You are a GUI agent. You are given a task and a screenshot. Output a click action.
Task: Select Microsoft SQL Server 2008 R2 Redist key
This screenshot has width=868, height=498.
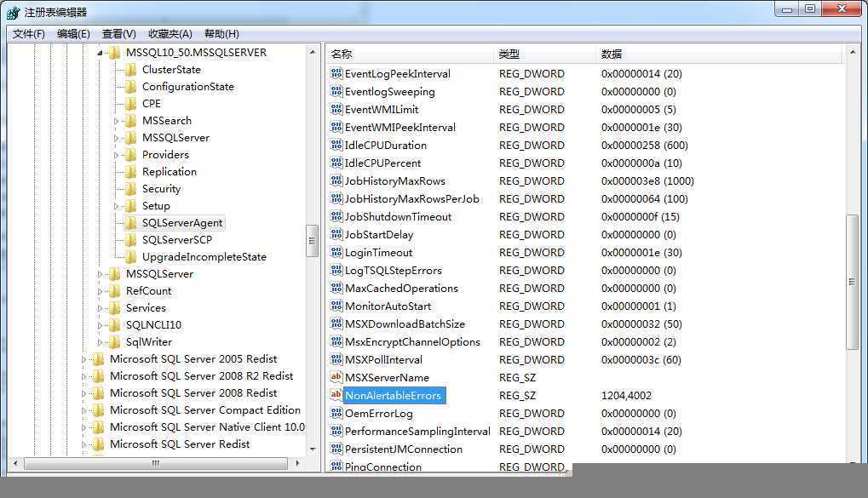202,376
